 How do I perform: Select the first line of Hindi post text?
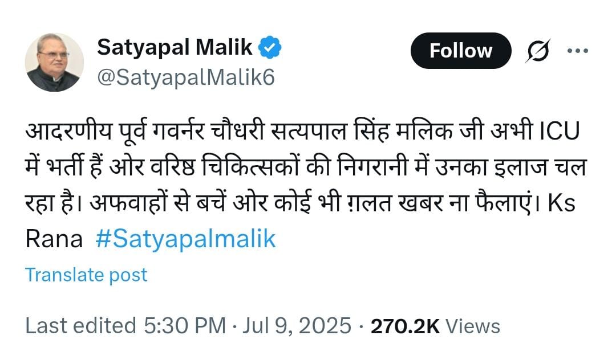(302, 132)
